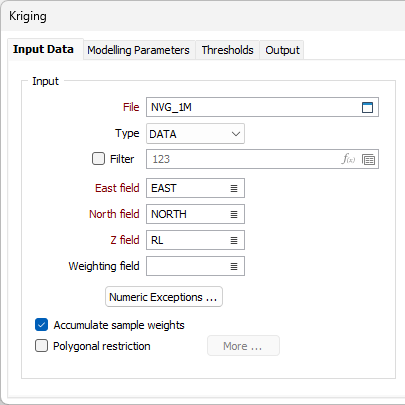Screen dimensions: 405x405
Task: Focus the Filter number input box
Action: pyautogui.click(x=243, y=159)
